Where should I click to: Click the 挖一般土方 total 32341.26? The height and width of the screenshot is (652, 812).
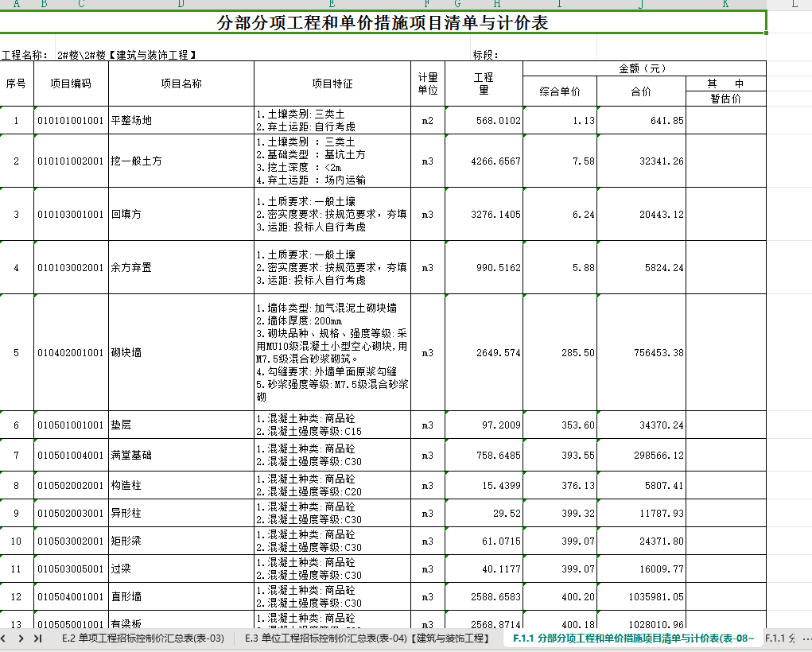click(x=641, y=161)
